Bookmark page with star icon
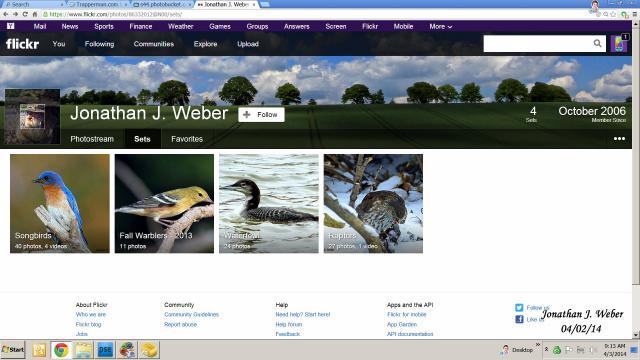This screenshot has width=640, height=360. click(x=613, y=14)
